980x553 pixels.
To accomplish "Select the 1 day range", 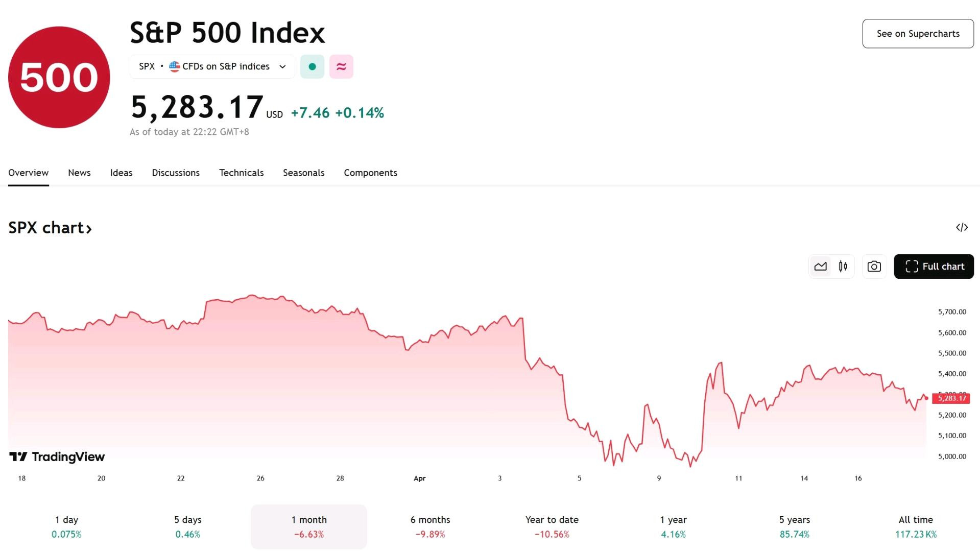I will coord(66,527).
